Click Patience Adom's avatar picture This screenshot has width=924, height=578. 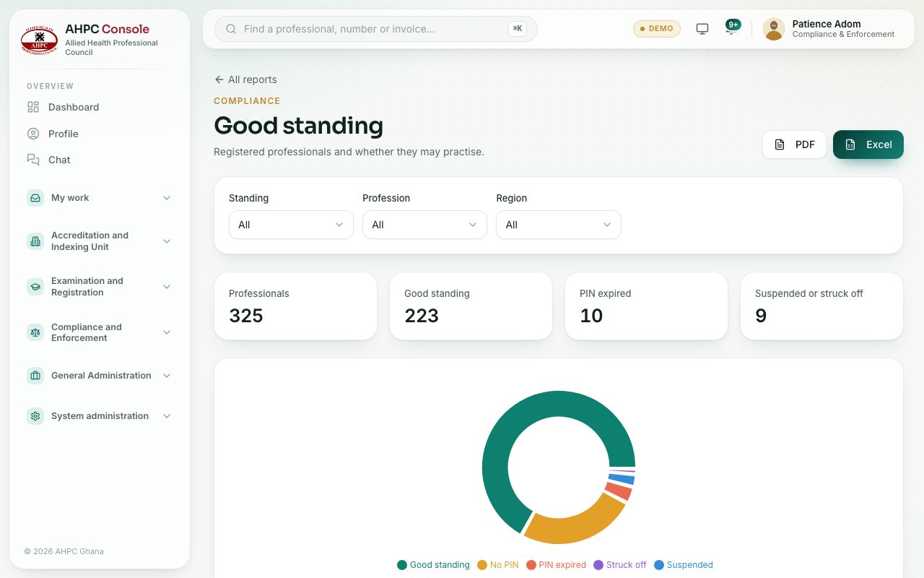tap(774, 29)
